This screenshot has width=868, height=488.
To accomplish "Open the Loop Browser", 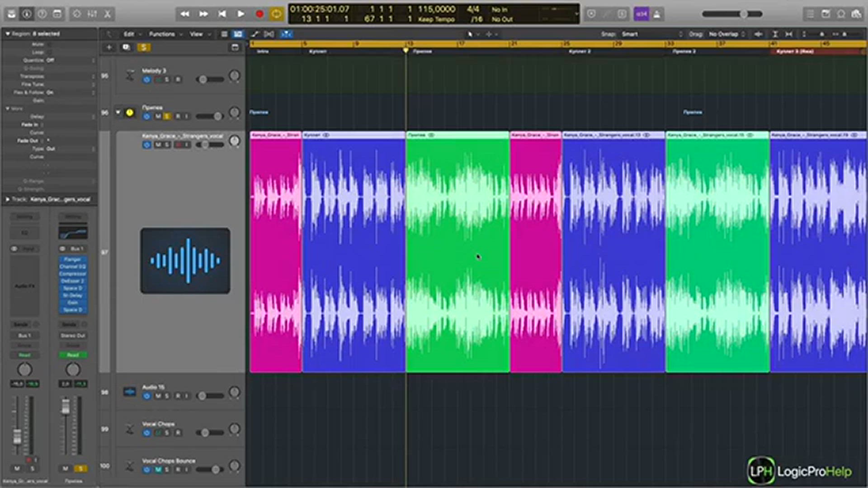I will 841,14.
